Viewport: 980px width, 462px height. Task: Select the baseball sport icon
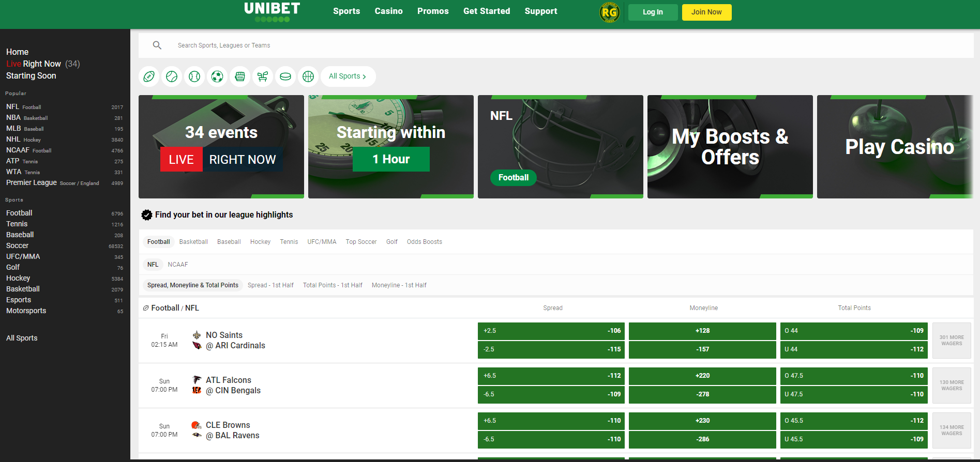(194, 76)
